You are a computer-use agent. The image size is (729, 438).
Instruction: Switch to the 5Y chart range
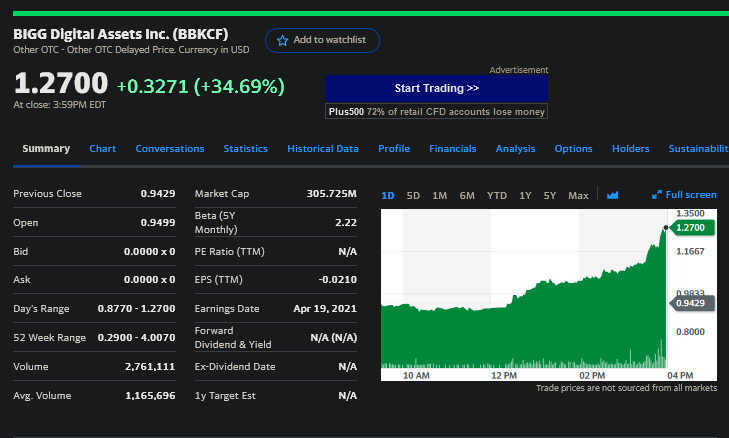549,195
